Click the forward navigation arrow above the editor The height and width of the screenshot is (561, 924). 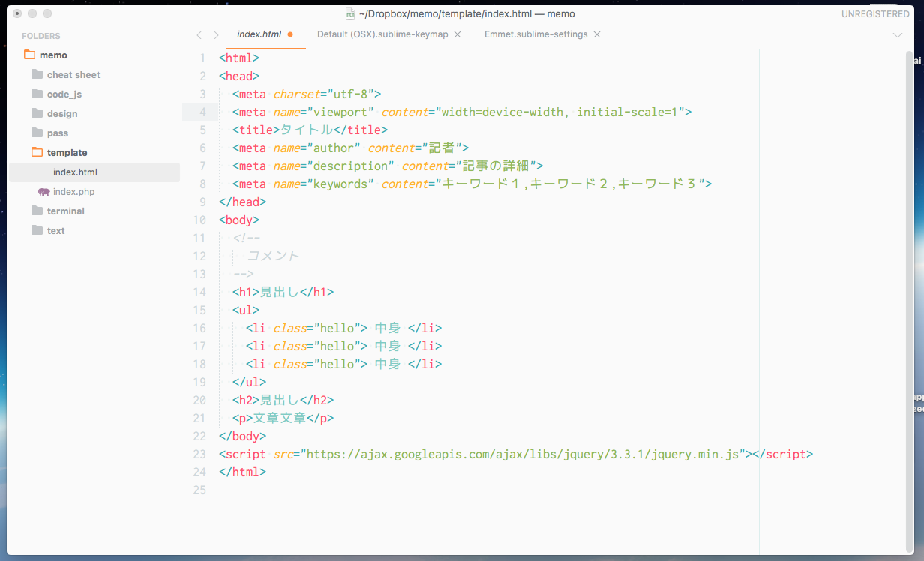(215, 34)
